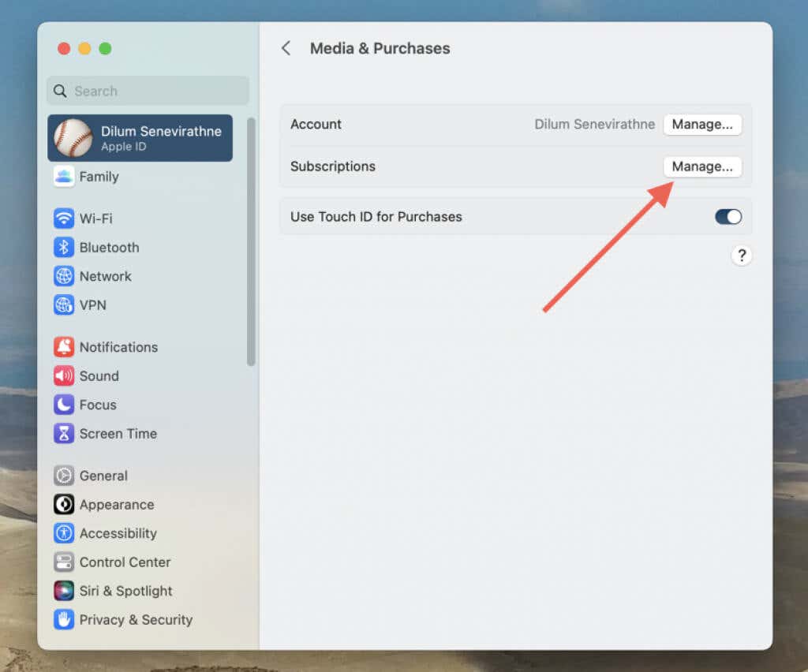This screenshot has width=808, height=672.
Task: Select the Dilum Senevirathne Apple ID profile
Action: pos(140,138)
